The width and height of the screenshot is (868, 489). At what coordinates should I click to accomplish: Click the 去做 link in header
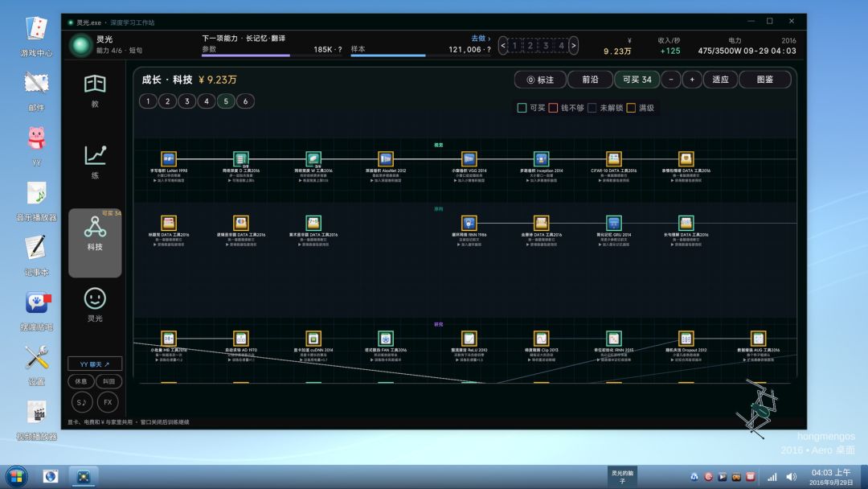[481, 39]
